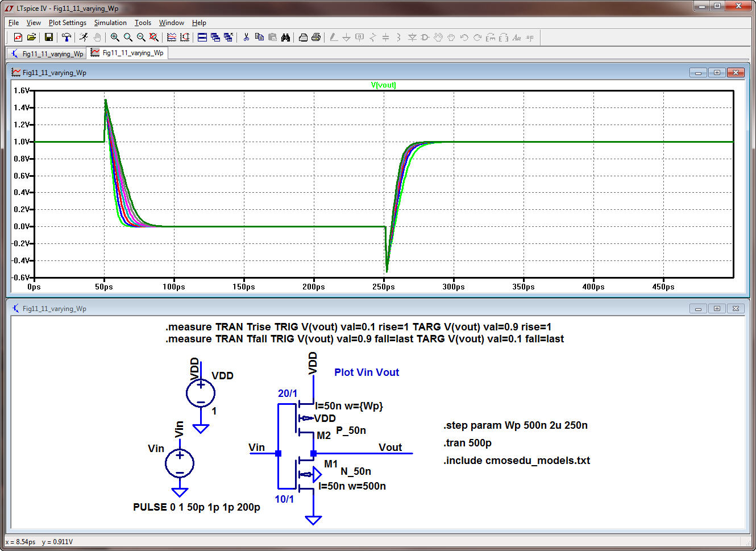
Task: Click the Control Panel hammer icon
Action: point(67,37)
